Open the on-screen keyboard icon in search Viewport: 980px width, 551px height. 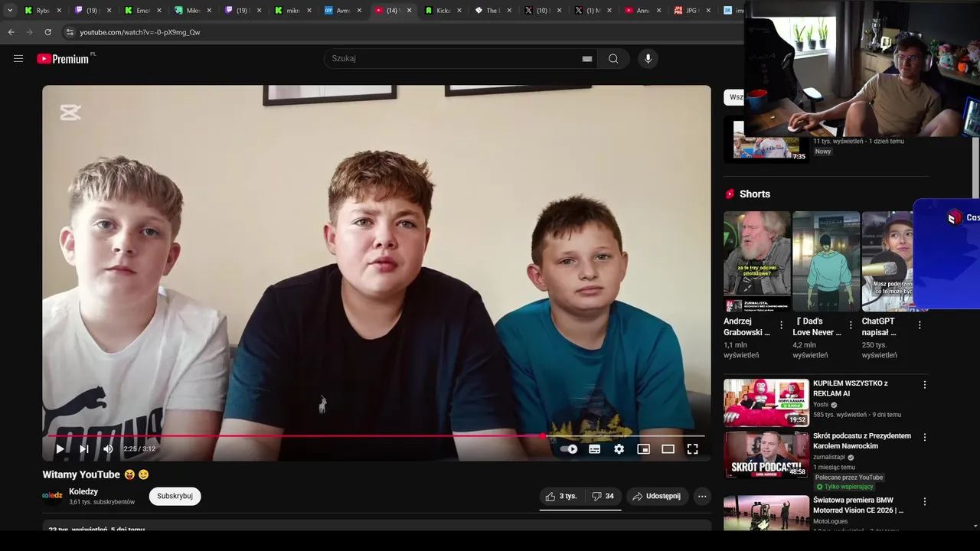(587, 58)
